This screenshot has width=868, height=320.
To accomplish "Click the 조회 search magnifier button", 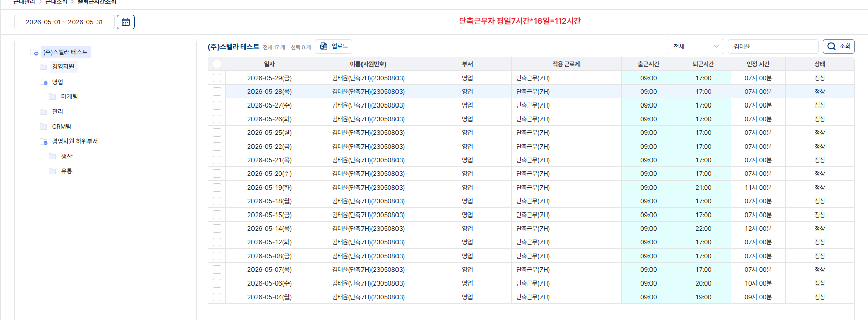I will (839, 46).
